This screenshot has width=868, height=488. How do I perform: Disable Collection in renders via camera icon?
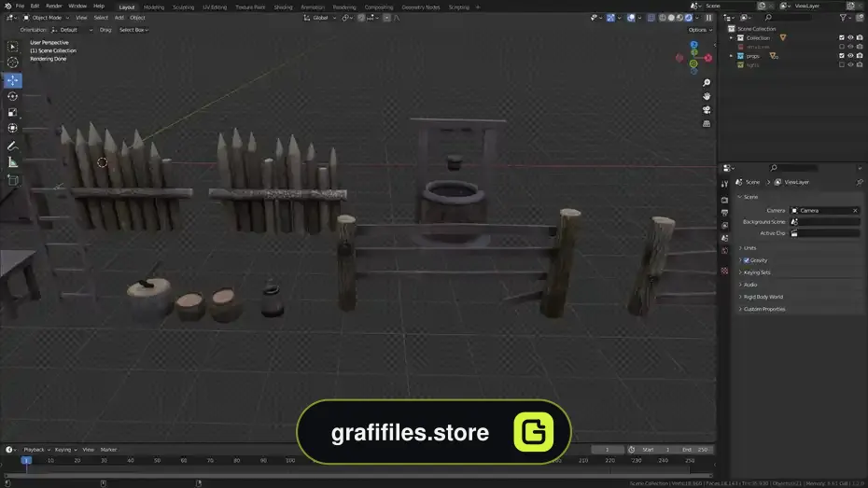[x=860, y=37]
